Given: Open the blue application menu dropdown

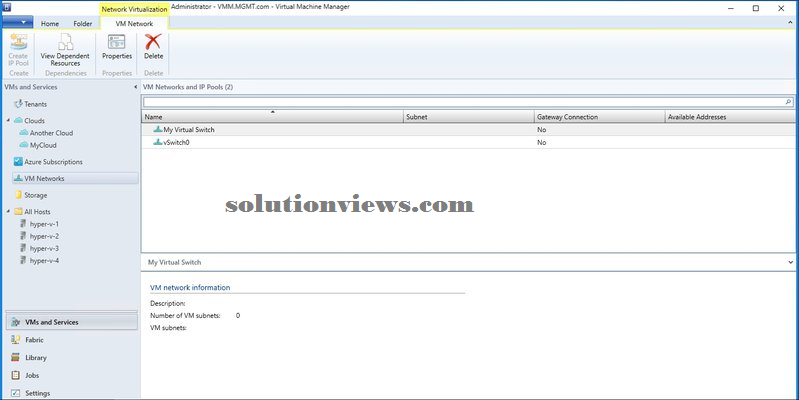Looking at the screenshot, I should [18, 22].
